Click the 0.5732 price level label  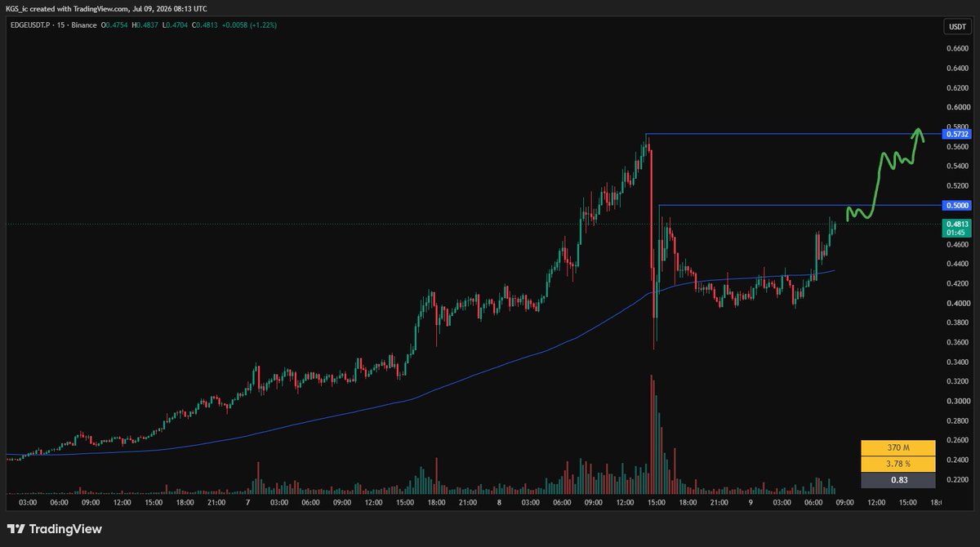point(955,134)
